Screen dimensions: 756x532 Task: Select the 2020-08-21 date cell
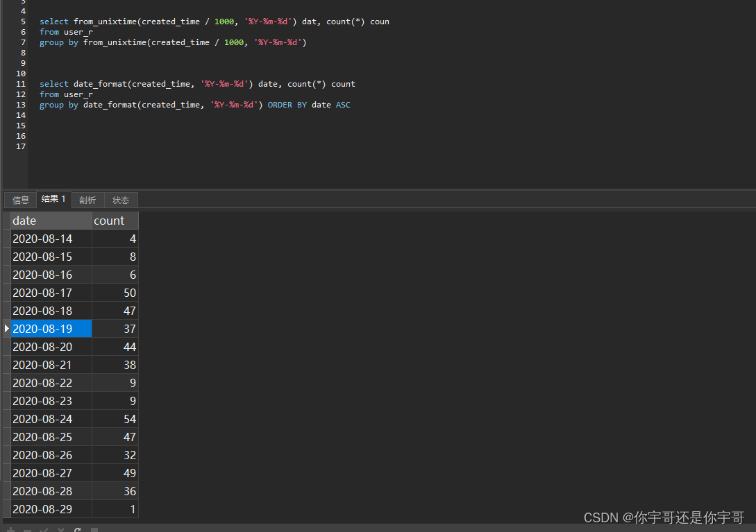(51, 365)
